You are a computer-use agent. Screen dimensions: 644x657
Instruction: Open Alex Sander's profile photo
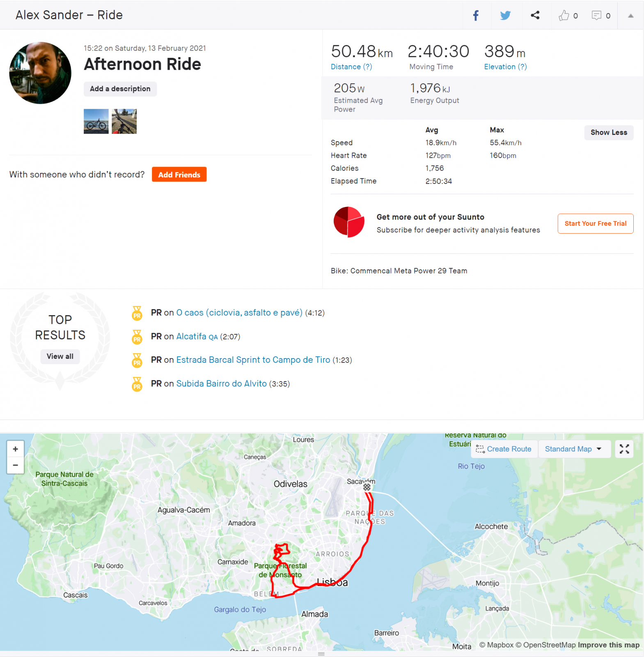(40, 73)
